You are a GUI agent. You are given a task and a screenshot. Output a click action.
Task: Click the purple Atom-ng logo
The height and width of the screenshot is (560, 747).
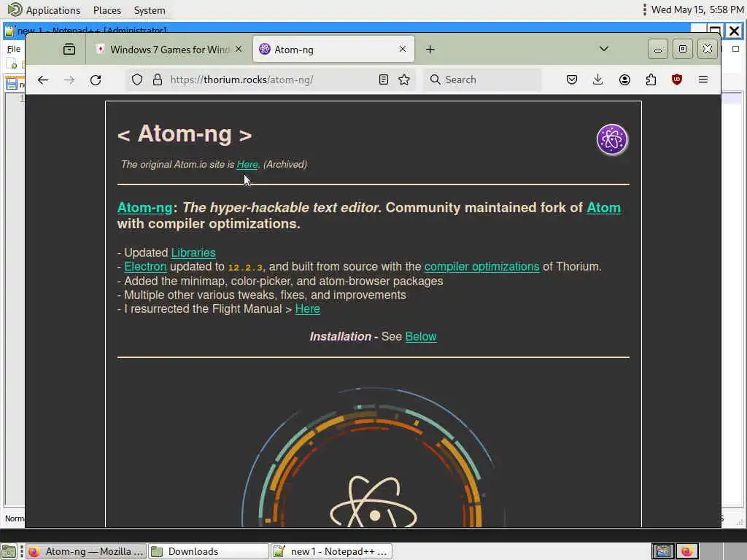tap(612, 139)
